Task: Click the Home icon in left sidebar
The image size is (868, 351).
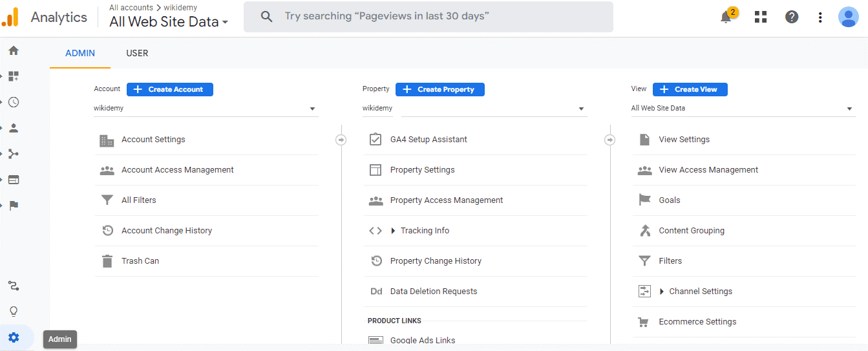Action: click(x=14, y=50)
